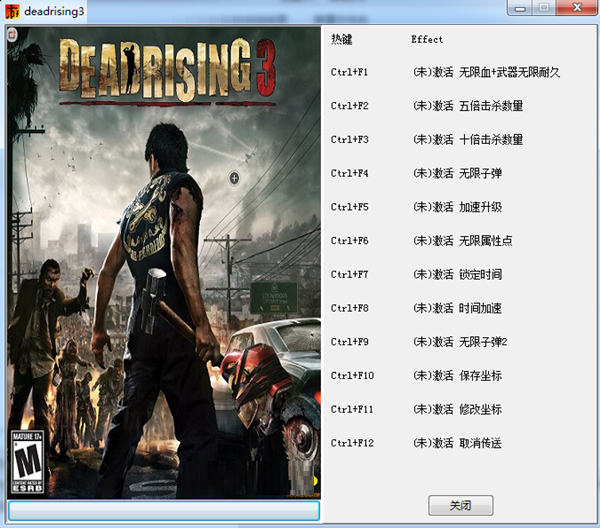Click effect text 取消传送
Image resolution: width=600 pixels, height=528 pixels.
480,443
